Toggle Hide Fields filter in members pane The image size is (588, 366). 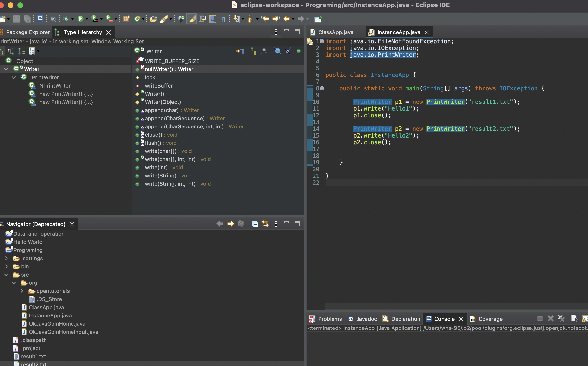click(277, 51)
